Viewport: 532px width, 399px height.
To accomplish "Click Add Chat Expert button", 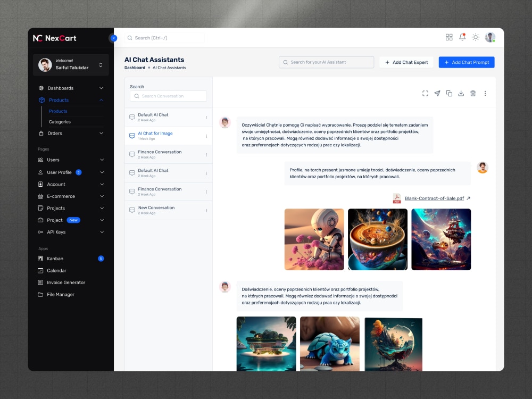I will pos(406,62).
